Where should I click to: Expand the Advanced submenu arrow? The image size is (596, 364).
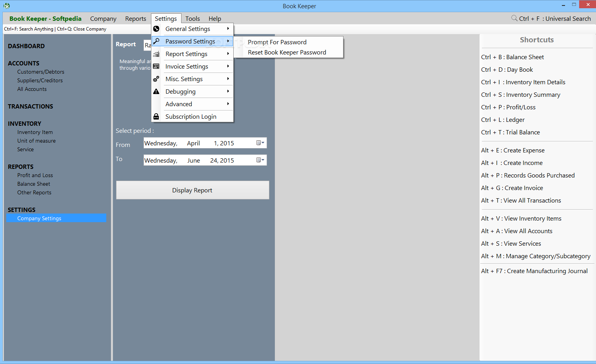click(x=228, y=104)
